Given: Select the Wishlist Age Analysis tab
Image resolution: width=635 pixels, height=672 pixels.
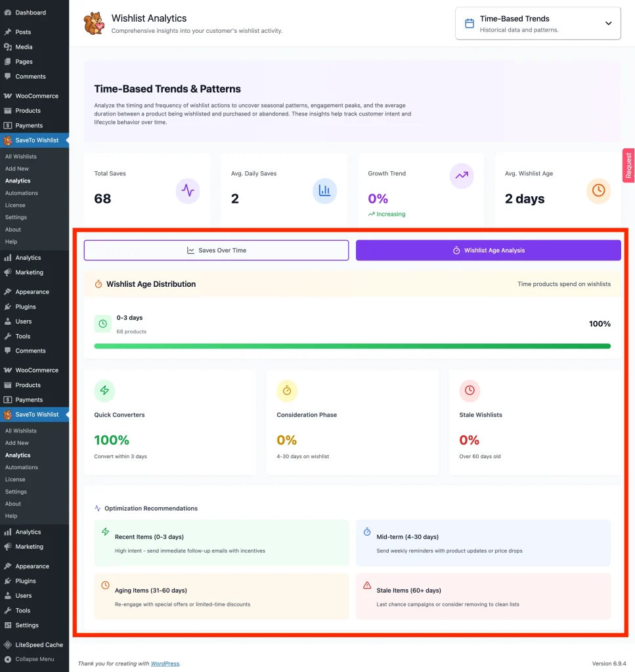Looking at the screenshot, I should click(x=488, y=250).
